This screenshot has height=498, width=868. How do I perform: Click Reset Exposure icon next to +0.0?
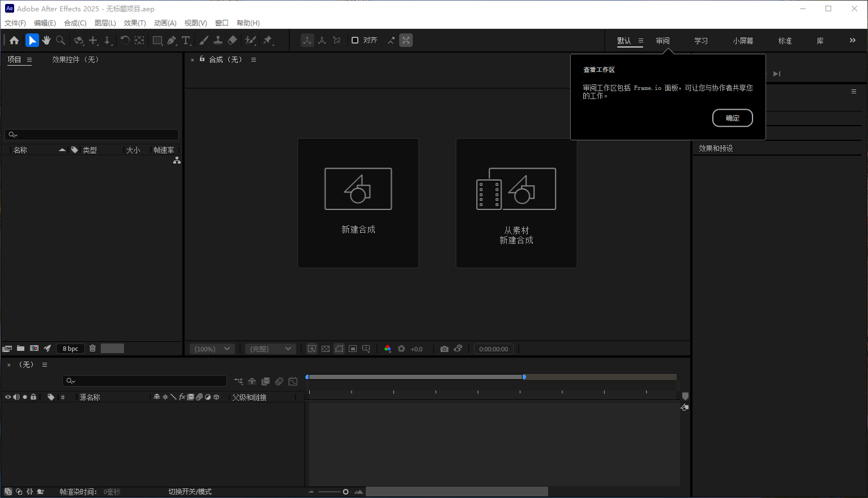401,349
